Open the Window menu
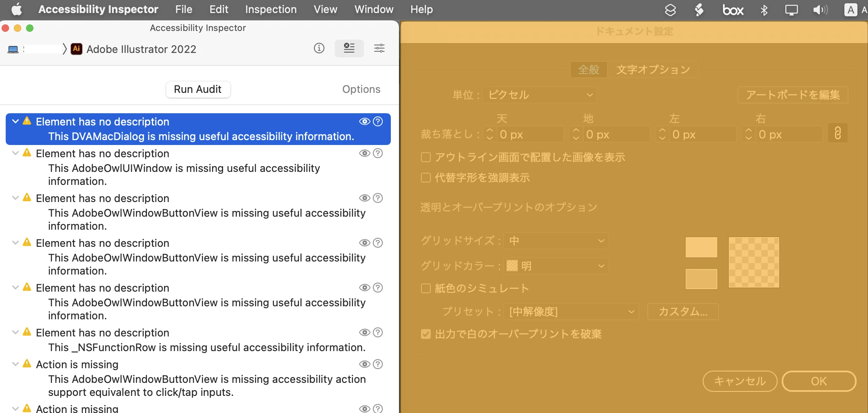Image resolution: width=868 pixels, height=413 pixels. point(374,9)
